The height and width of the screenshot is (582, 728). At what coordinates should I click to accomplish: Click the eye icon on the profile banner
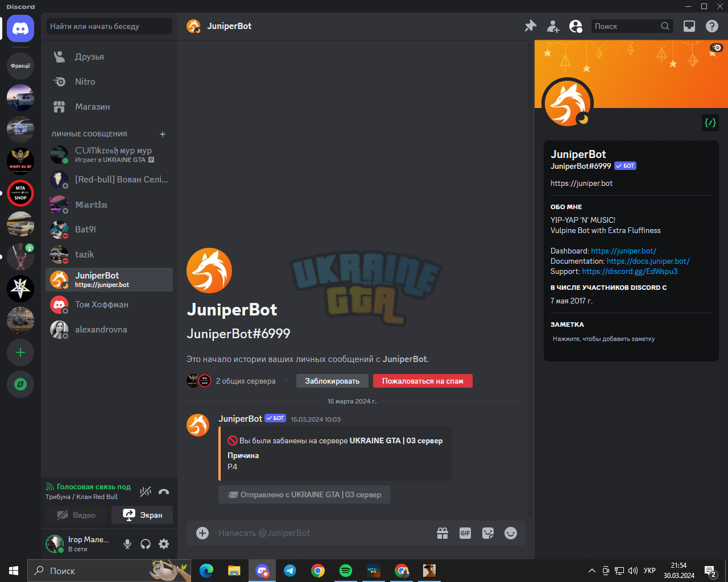point(716,48)
